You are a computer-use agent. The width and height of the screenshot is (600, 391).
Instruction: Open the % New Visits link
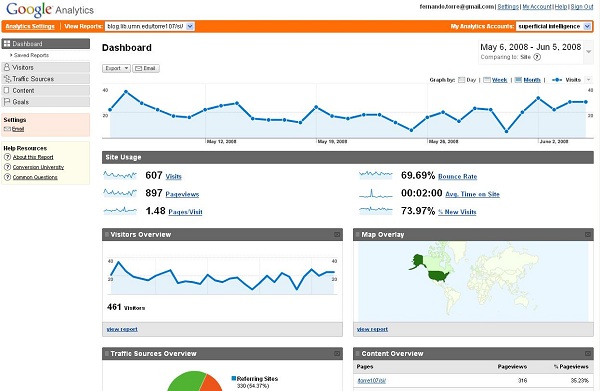457,212
